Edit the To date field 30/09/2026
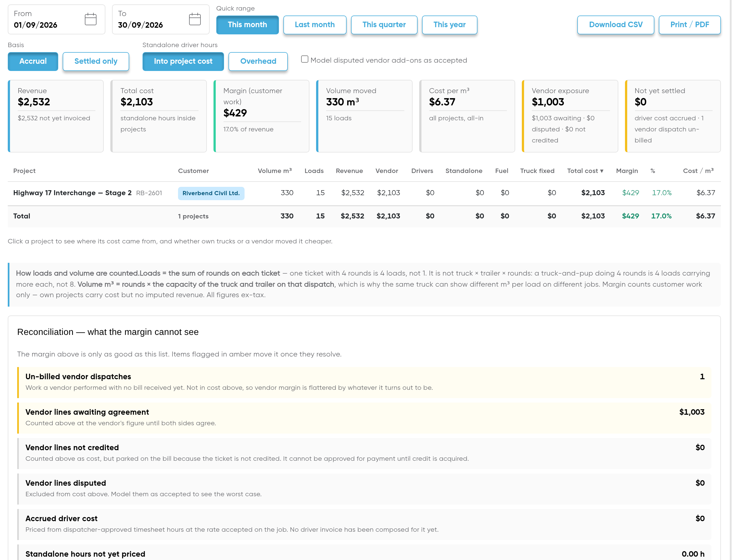 161,19
